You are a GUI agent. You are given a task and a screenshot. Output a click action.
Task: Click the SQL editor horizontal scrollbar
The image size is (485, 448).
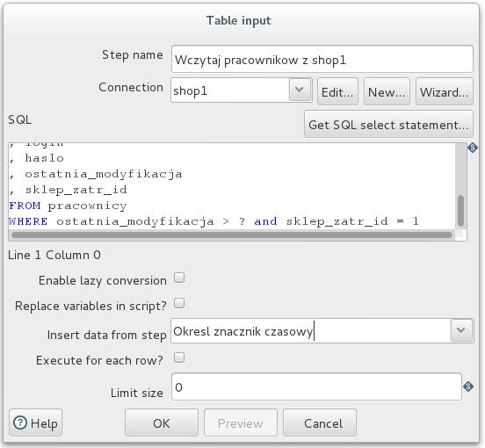pos(232,235)
